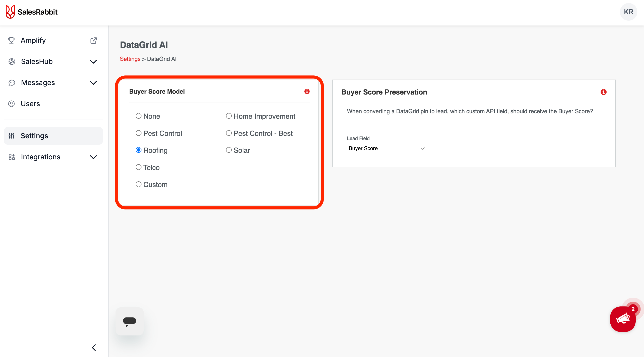Select the Telco radio option
This screenshot has height=357, width=644.
tap(139, 167)
